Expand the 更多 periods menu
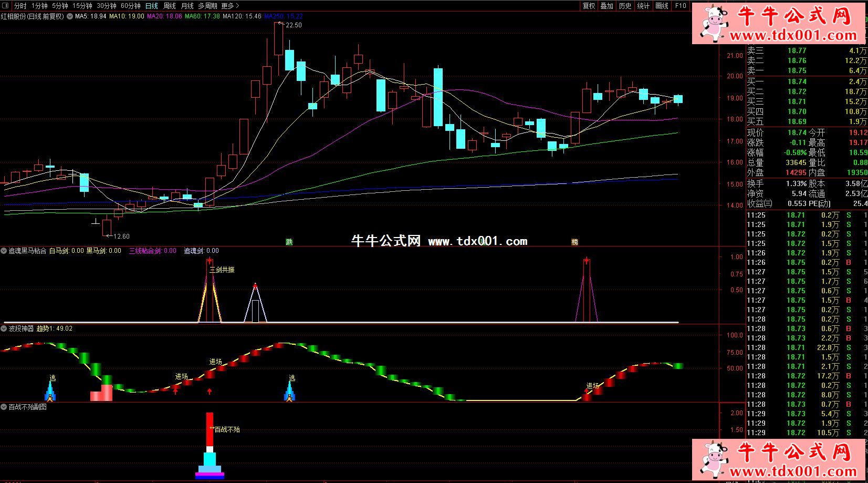868x483 pixels. (230, 6)
